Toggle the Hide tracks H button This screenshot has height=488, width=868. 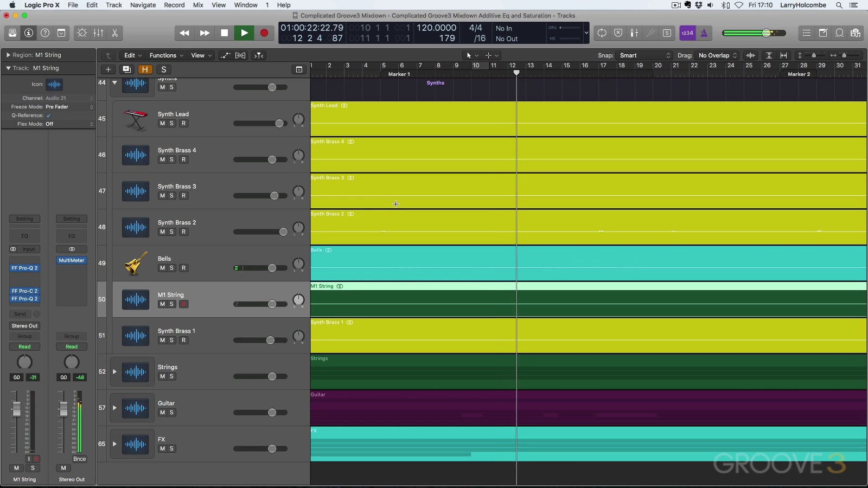pyautogui.click(x=145, y=69)
